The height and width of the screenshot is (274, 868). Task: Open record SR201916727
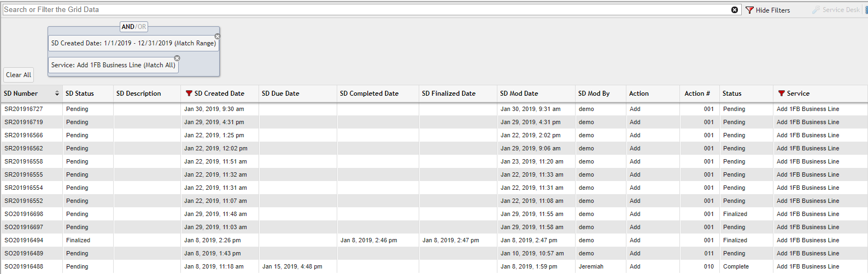[x=24, y=109]
